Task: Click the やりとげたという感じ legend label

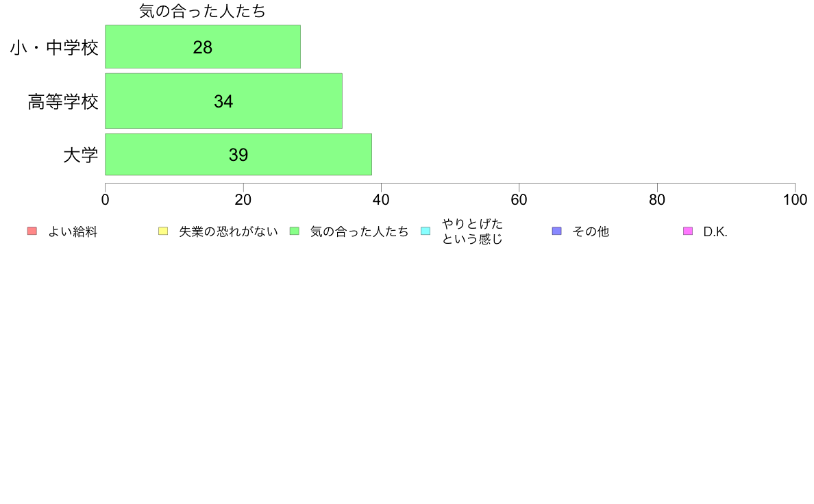Action: [x=472, y=231]
